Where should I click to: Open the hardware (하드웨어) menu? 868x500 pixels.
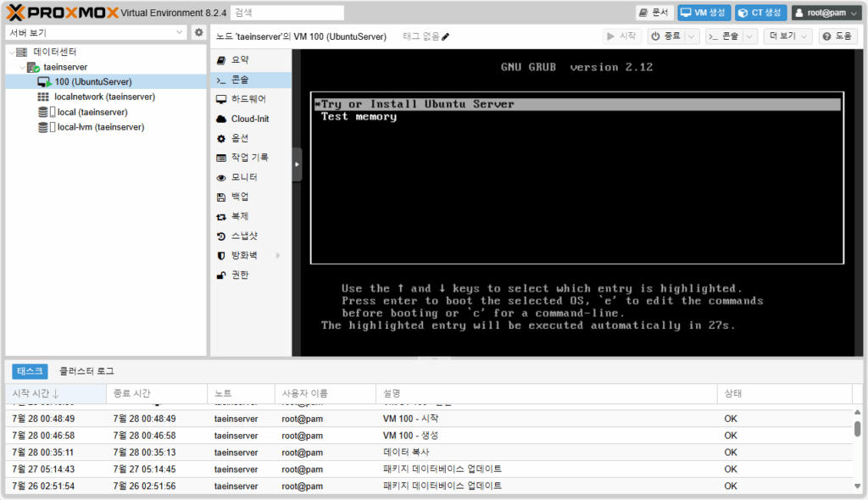[251, 99]
